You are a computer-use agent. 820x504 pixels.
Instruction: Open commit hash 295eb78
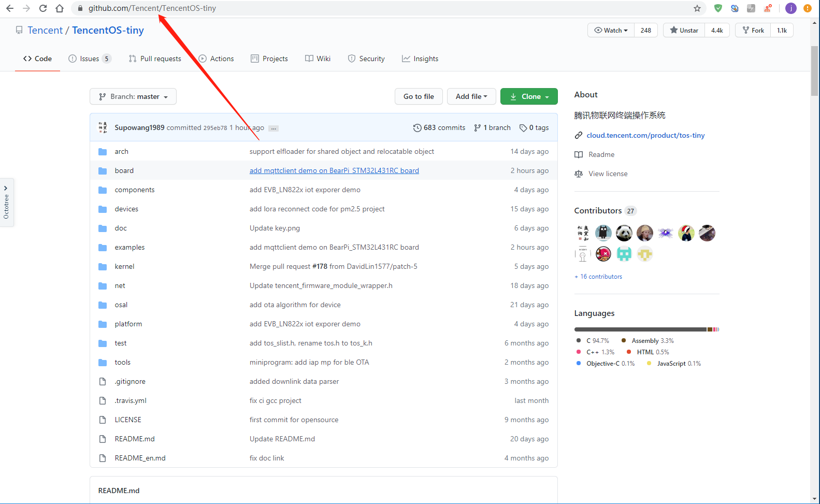pyautogui.click(x=215, y=128)
